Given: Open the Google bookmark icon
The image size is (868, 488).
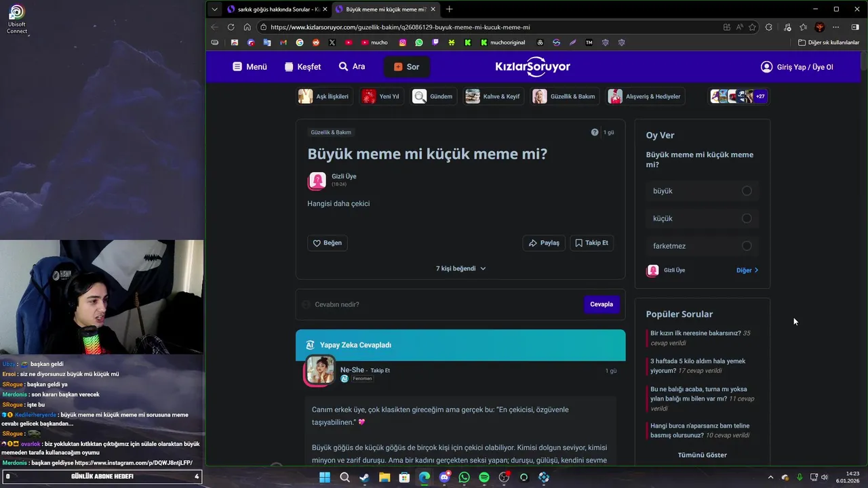Looking at the screenshot, I should (x=300, y=42).
